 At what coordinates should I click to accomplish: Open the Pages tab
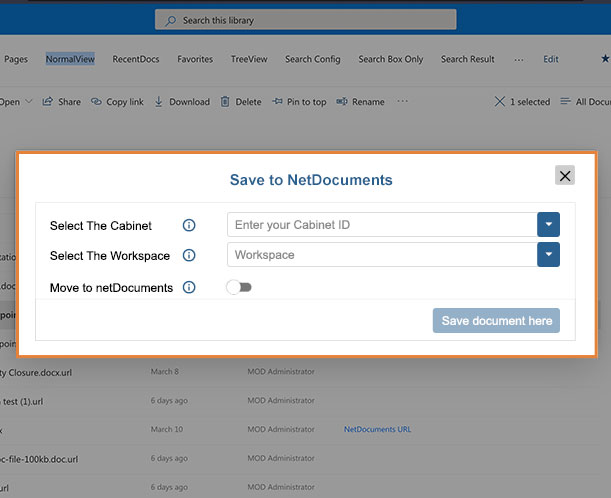(16, 59)
